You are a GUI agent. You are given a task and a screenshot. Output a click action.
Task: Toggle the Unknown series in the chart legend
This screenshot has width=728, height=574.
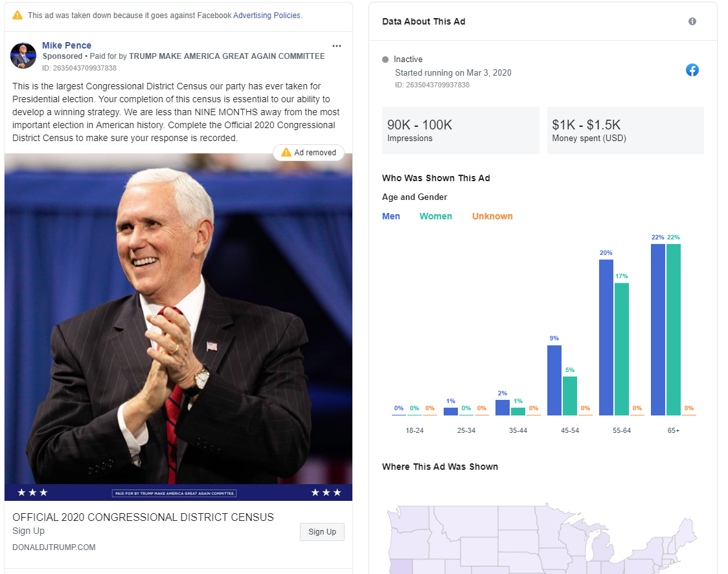point(492,216)
